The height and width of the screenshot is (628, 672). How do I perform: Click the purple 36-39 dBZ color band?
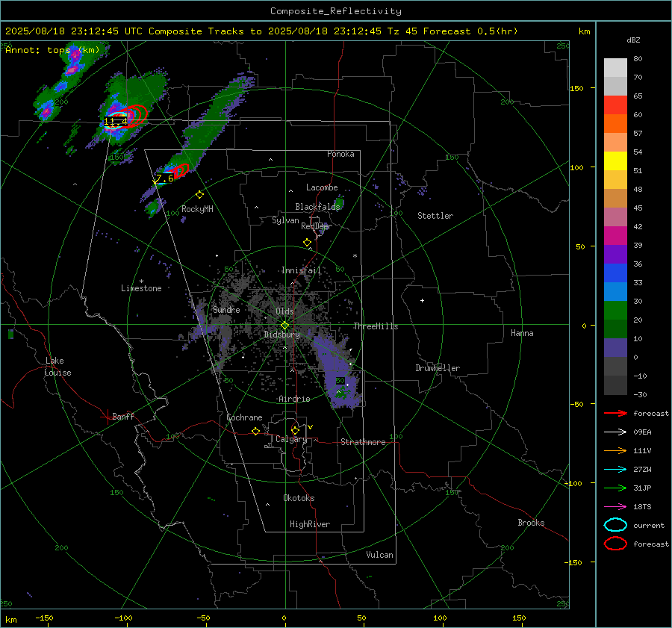coord(615,255)
